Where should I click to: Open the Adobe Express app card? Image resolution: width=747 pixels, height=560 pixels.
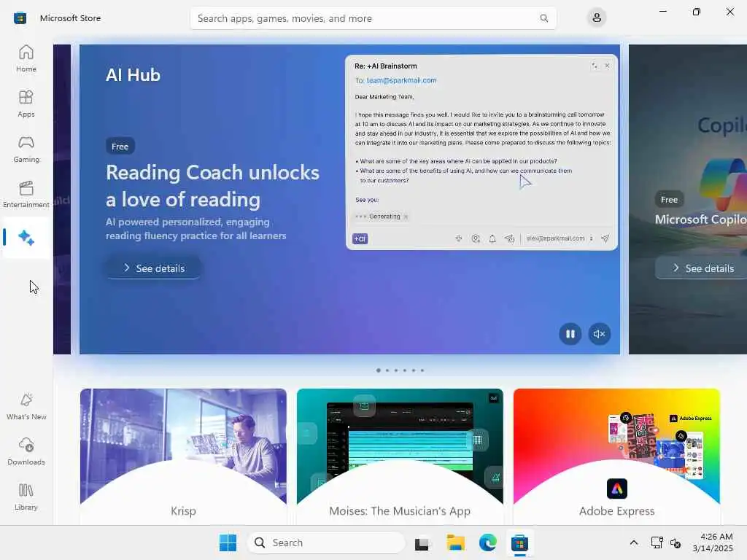[x=616, y=456]
